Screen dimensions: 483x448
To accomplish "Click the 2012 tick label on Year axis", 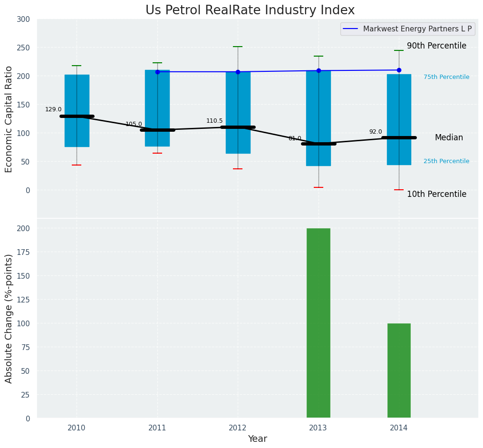I will tap(238, 428).
